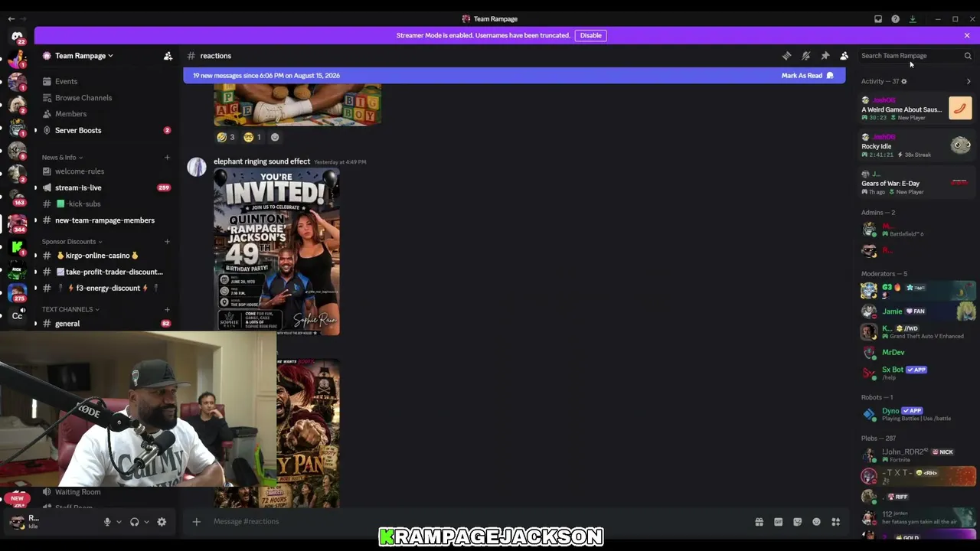
Task: Go back with the title bar arrow
Action: click(11, 19)
